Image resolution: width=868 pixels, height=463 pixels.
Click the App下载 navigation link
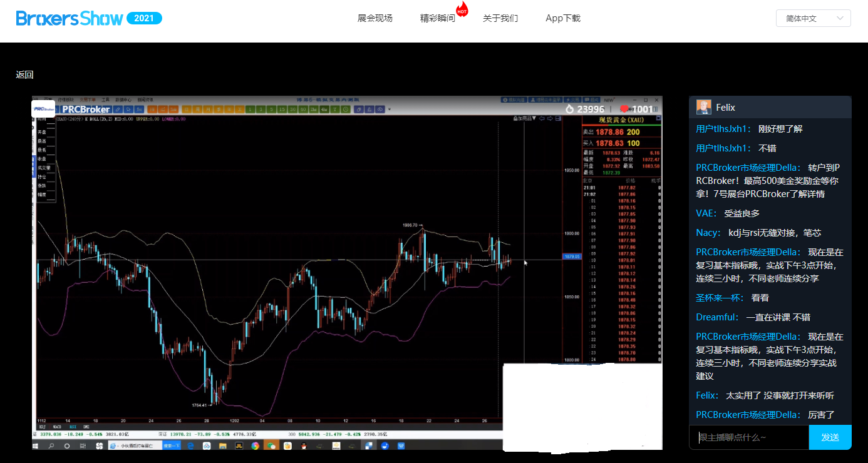[x=562, y=18]
